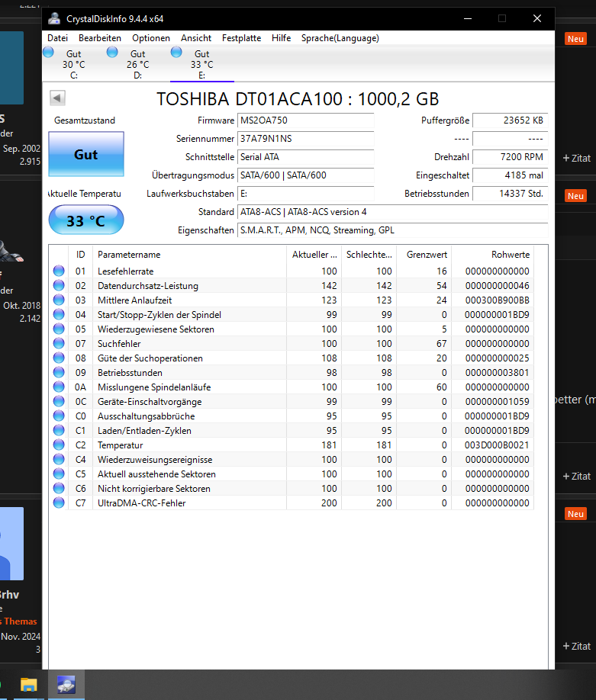Click status orb for Suchfehler row

(59, 343)
